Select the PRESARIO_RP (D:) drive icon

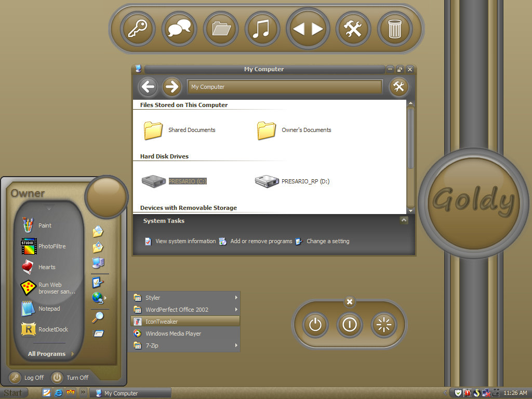267,181
